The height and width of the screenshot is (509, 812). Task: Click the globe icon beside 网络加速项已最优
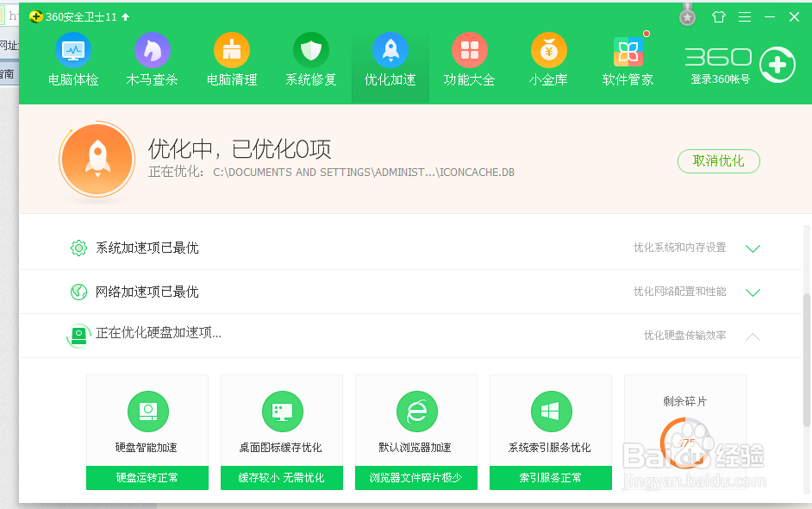[x=78, y=292]
